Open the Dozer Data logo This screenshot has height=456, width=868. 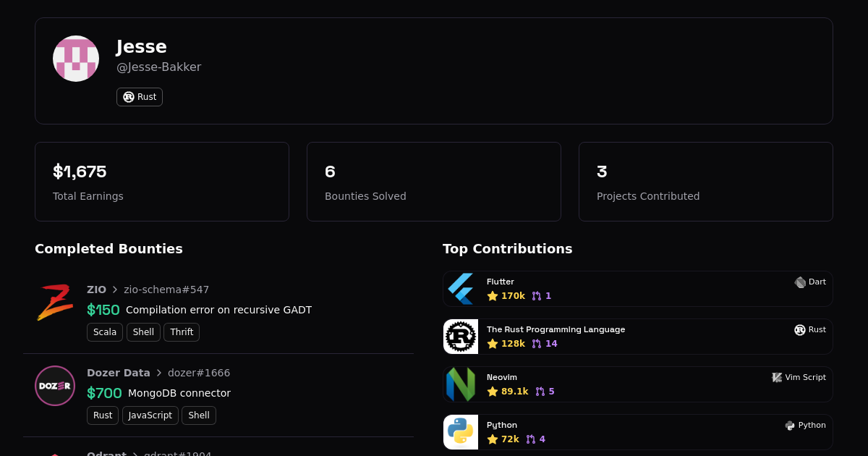pyautogui.click(x=55, y=386)
